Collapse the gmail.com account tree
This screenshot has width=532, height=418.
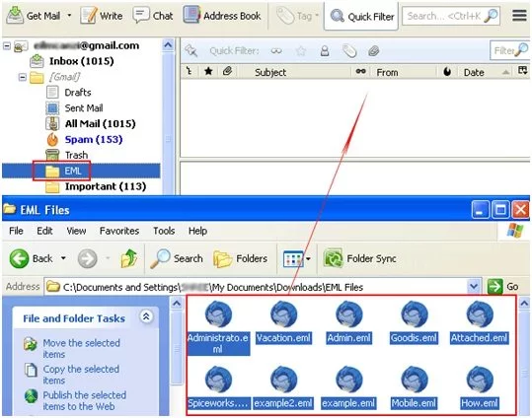(x=7, y=45)
